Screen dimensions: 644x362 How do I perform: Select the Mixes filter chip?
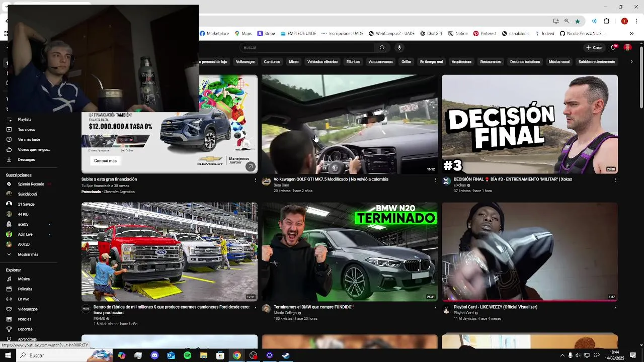pyautogui.click(x=294, y=62)
